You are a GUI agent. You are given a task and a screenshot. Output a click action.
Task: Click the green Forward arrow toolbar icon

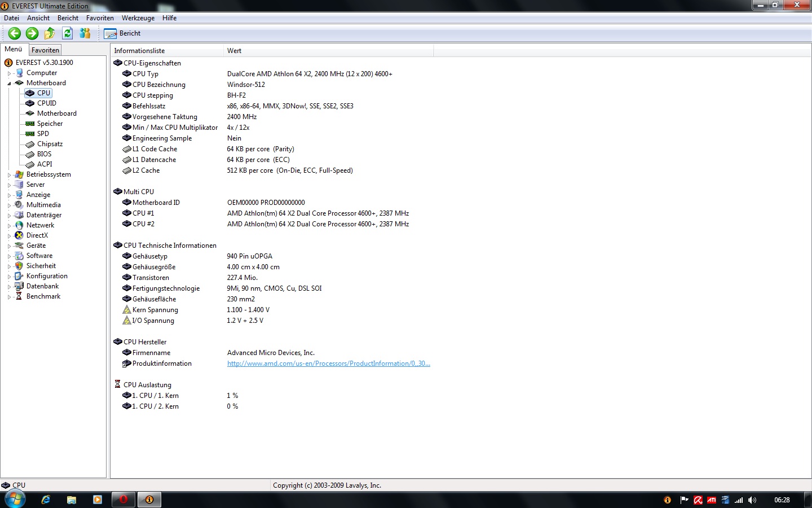pyautogui.click(x=32, y=33)
